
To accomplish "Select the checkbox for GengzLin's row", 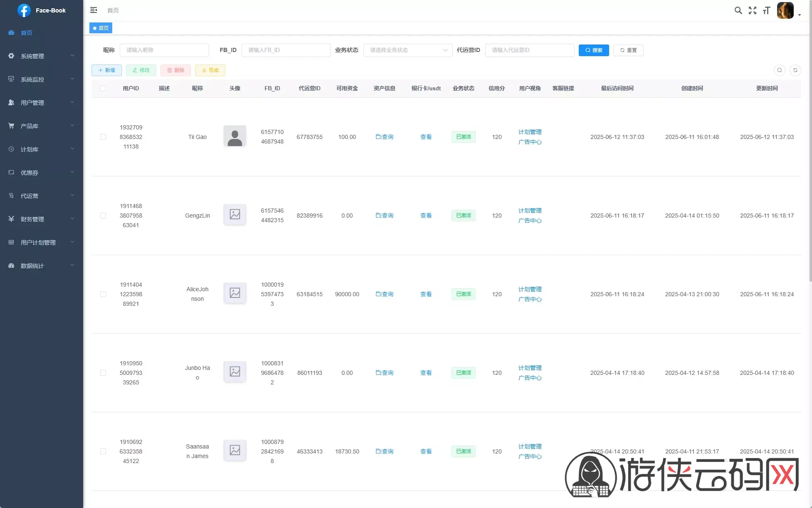I will pyautogui.click(x=103, y=216).
